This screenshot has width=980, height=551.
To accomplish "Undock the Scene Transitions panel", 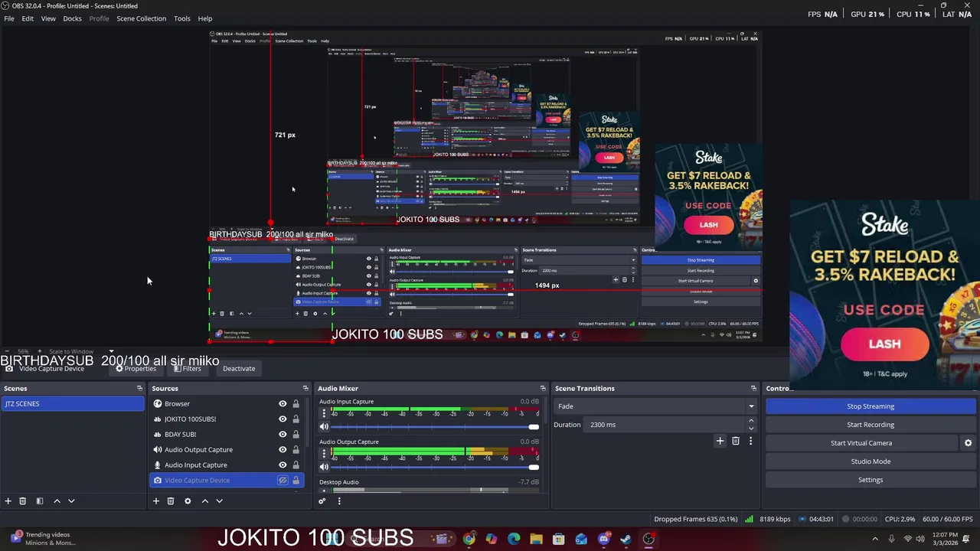I will tap(753, 389).
